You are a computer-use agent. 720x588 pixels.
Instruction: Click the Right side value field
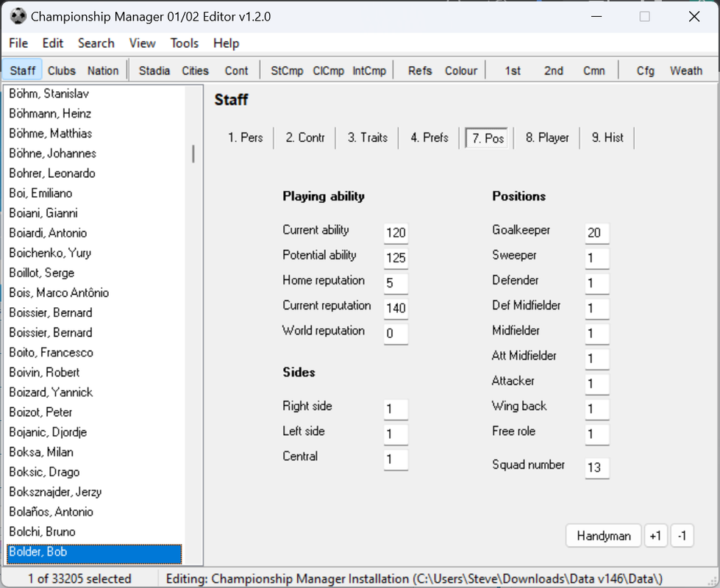[396, 409]
